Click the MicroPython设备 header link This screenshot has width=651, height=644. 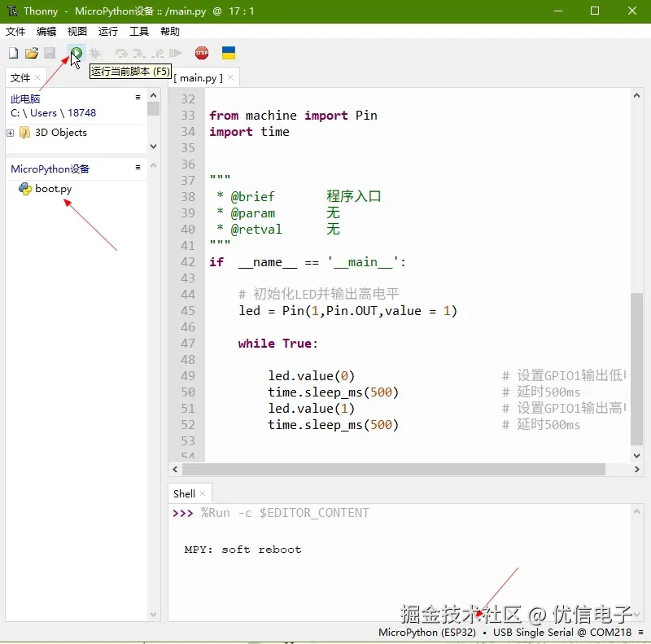point(50,169)
